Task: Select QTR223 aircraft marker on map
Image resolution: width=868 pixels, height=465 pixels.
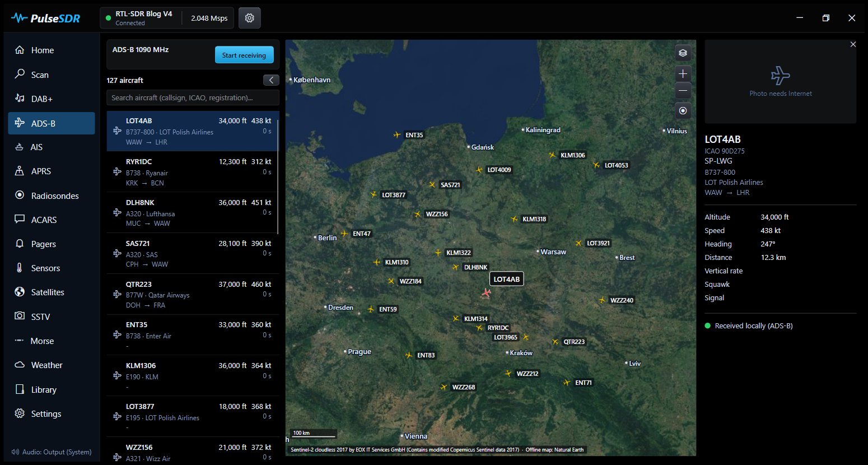Action: tap(555, 342)
